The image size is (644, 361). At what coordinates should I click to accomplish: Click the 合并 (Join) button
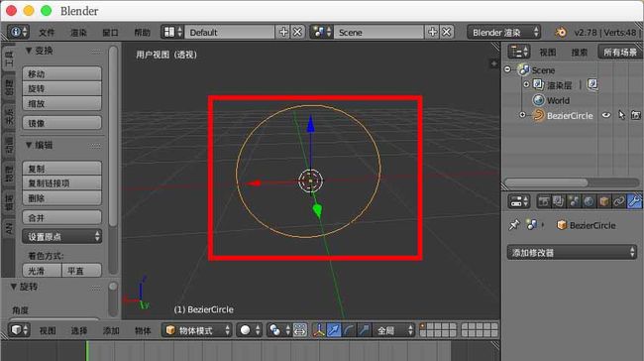(62, 217)
